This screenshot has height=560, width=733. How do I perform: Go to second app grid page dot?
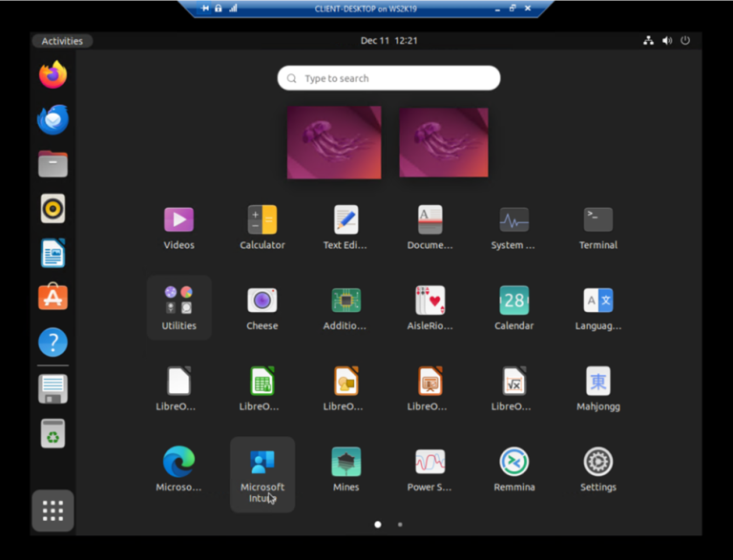click(400, 524)
